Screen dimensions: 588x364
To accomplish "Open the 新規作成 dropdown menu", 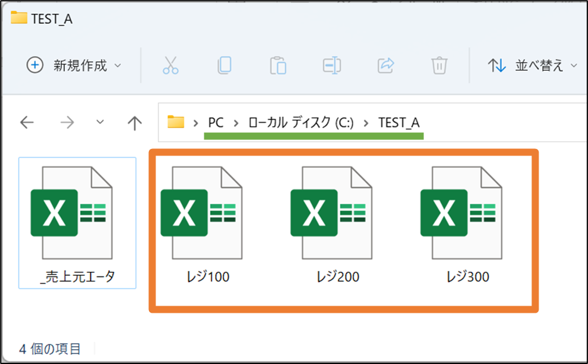I will click(x=74, y=65).
